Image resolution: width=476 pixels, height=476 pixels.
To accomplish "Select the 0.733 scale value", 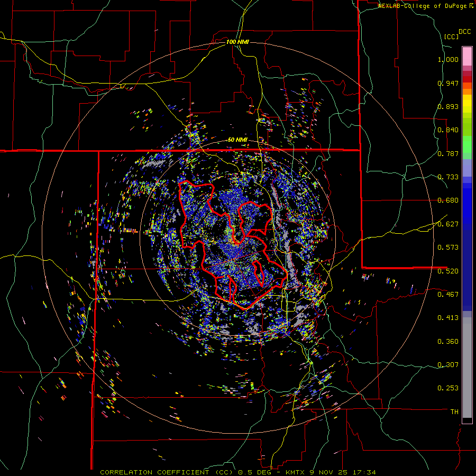I will pyautogui.click(x=448, y=177).
